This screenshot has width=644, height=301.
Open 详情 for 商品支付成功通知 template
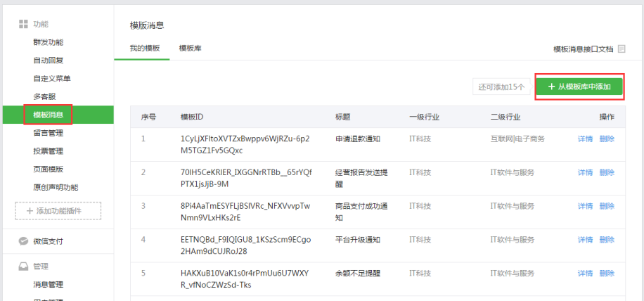click(x=585, y=206)
